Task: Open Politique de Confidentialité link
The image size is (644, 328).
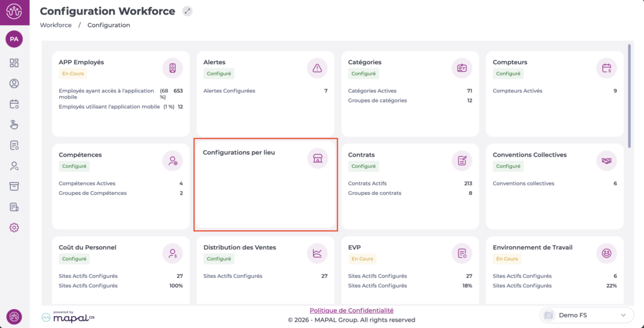Action: (352, 310)
